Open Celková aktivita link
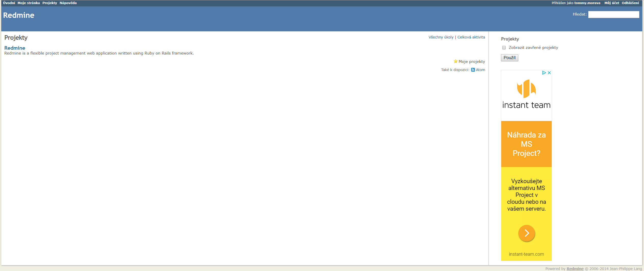The height and width of the screenshot is (271, 644). click(x=471, y=37)
